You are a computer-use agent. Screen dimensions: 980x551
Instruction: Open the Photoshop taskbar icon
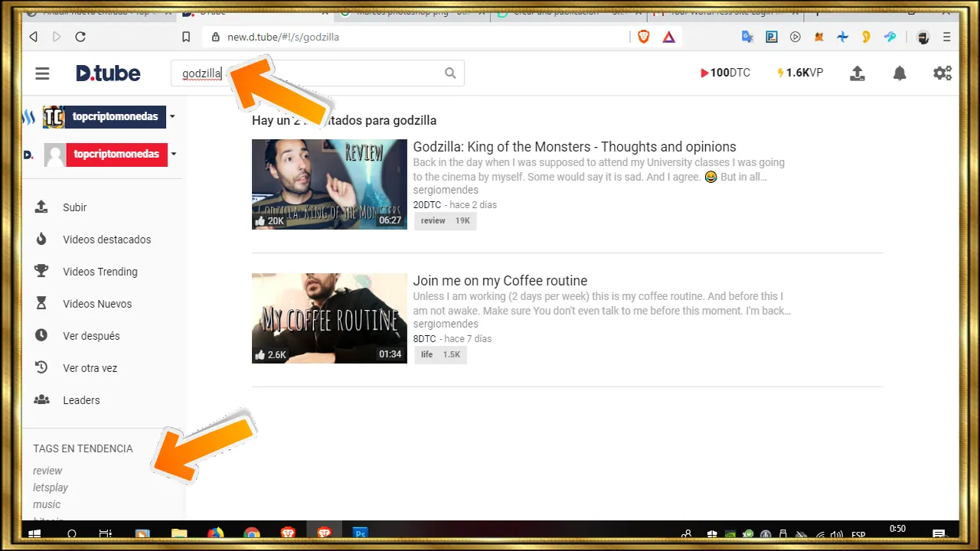(x=360, y=533)
